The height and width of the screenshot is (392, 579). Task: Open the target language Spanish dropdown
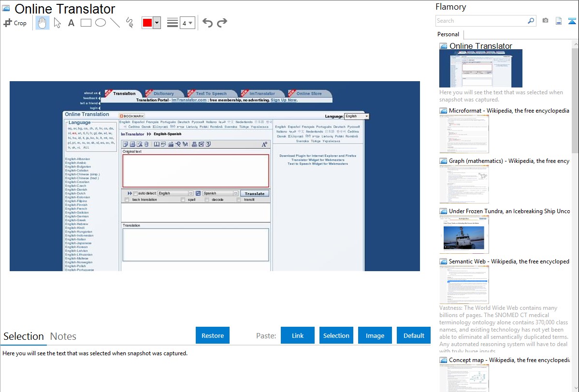click(x=220, y=193)
